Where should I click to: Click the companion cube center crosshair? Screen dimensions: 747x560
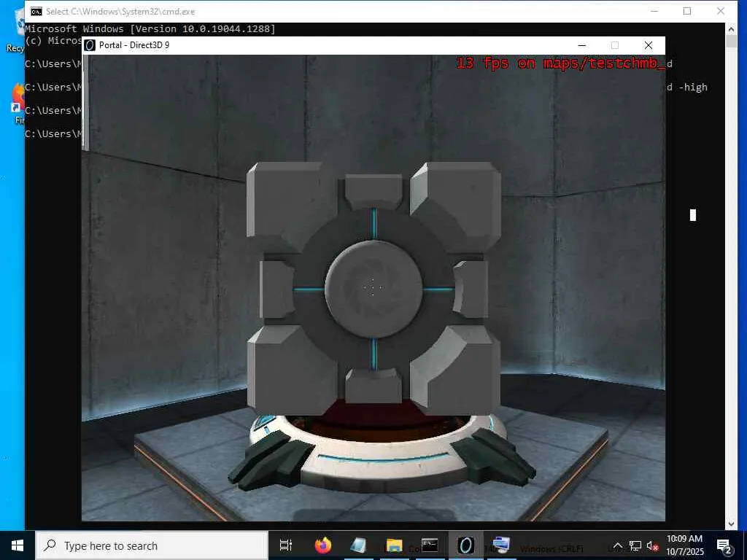[373, 287]
